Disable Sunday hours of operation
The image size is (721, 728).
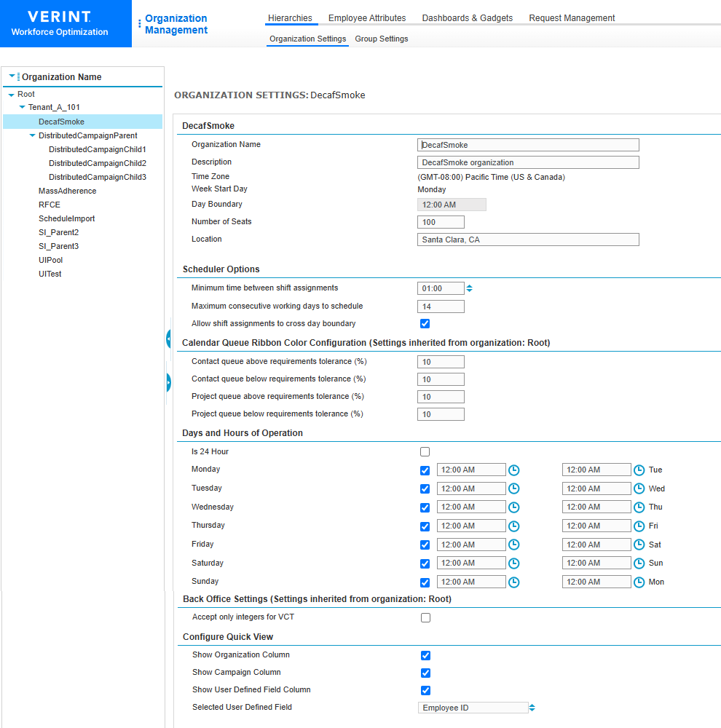(425, 582)
